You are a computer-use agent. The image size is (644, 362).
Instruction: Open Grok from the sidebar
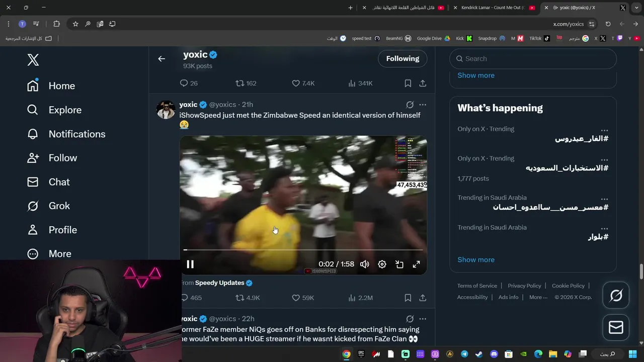click(x=48, y=206)
